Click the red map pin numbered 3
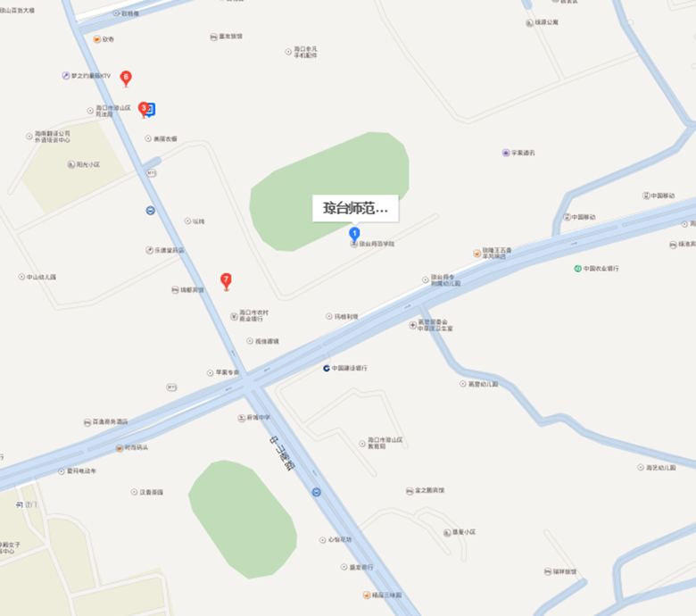 pyautogui.click(x=143, y=109)
